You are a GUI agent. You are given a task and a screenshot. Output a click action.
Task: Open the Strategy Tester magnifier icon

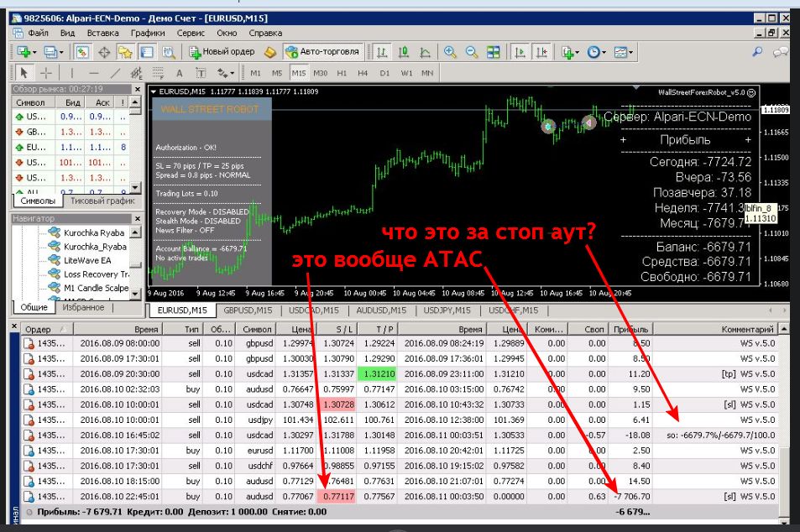(169, 51)
